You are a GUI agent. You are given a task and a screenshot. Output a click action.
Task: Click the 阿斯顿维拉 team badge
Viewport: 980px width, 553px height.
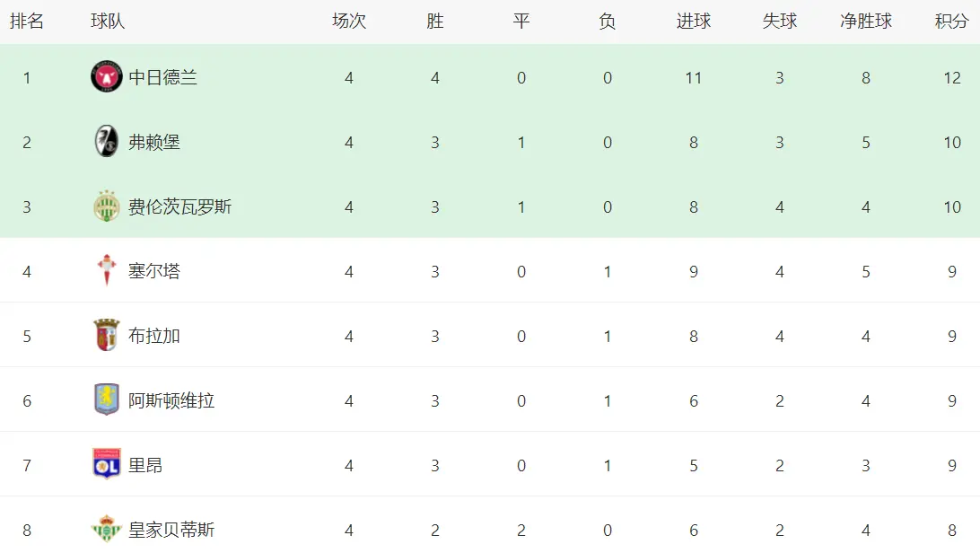coord(107,399)
